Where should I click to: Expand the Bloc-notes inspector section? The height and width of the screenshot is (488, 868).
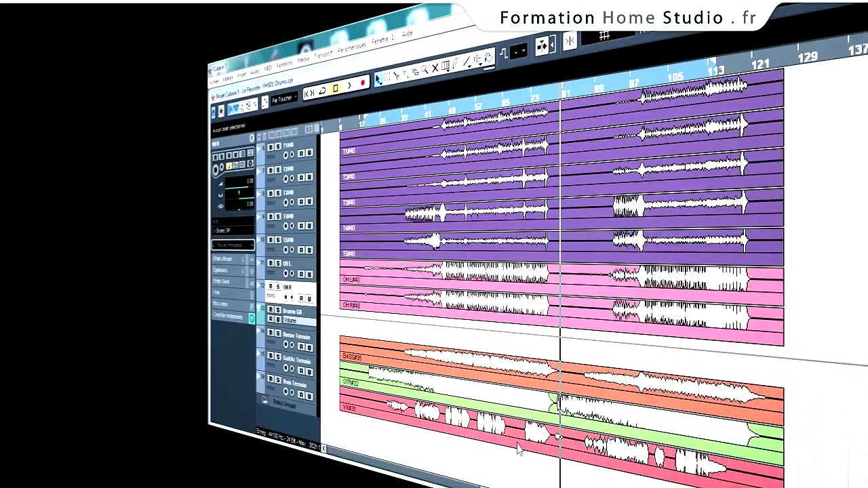pos(233,305)
